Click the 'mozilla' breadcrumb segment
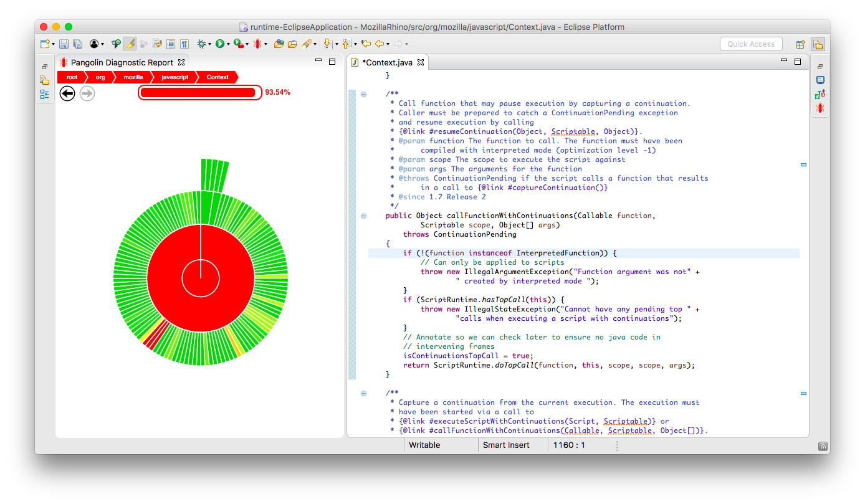Viewport: 865px width, 504px height. (x=133, y=77)
